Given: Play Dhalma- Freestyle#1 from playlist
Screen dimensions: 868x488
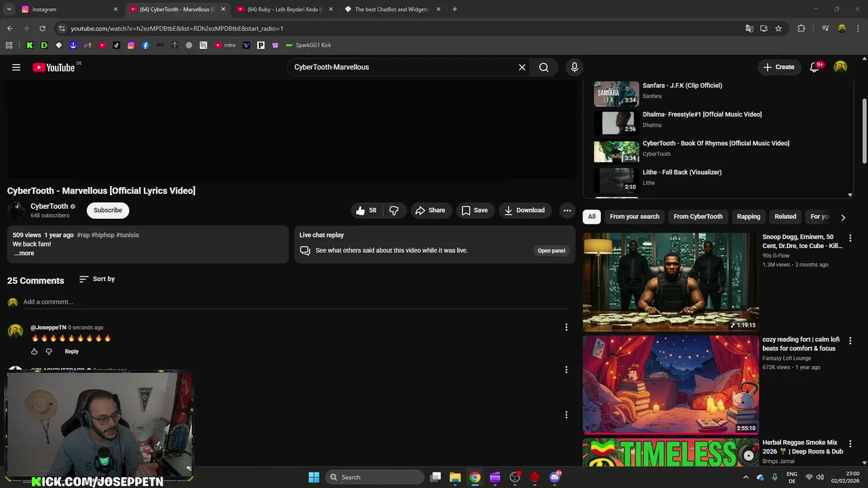Looking at the screenshot, I should pos(719,123).
